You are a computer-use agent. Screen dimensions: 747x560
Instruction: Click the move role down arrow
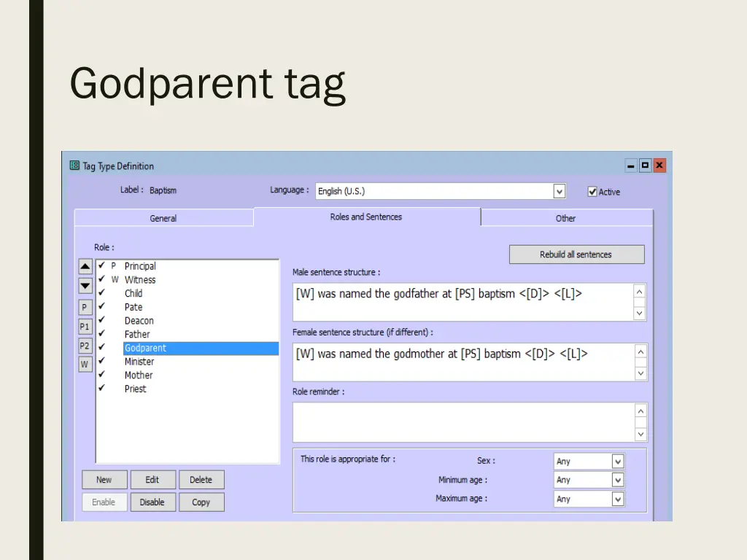(x=85, y=286)
